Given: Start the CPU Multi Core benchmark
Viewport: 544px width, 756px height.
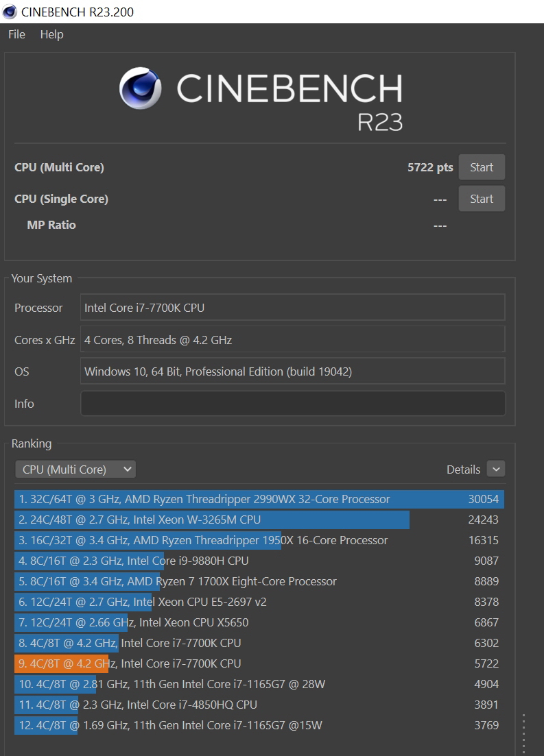Looking at the screenshot, I should coord(481,167).
